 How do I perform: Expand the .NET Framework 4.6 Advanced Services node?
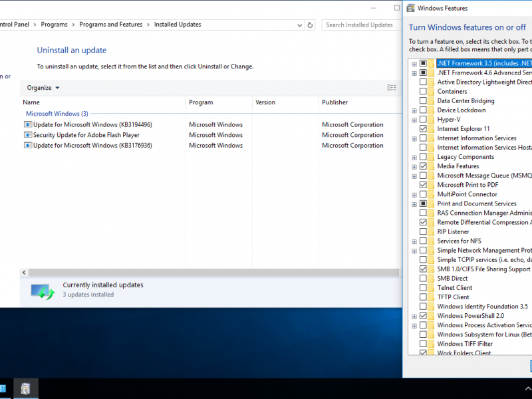414,73
